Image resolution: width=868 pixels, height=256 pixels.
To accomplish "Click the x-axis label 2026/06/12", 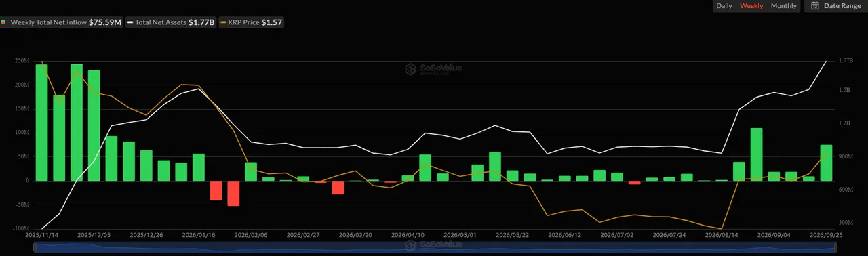I will coord(565,235).
